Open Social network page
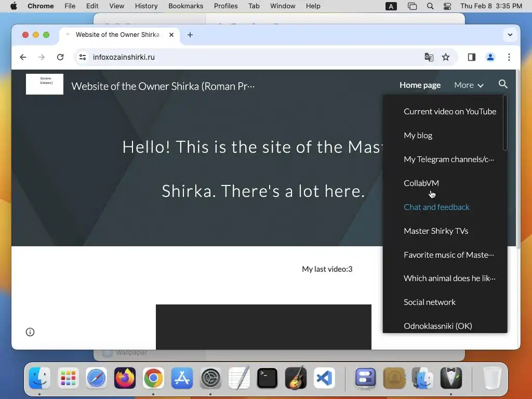532x399 pixels. pos(430,302)
